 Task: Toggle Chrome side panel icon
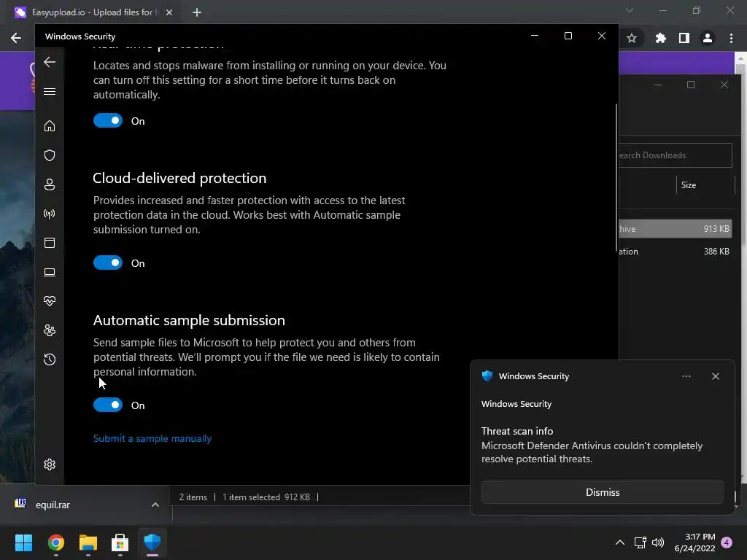coord(684,38)
